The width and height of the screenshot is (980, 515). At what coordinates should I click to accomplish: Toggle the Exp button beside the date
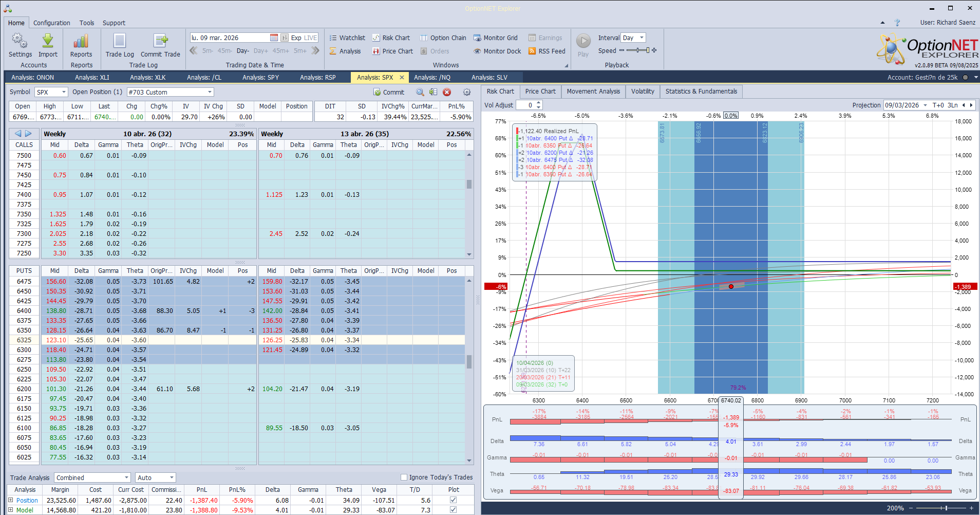coord(296,38)
